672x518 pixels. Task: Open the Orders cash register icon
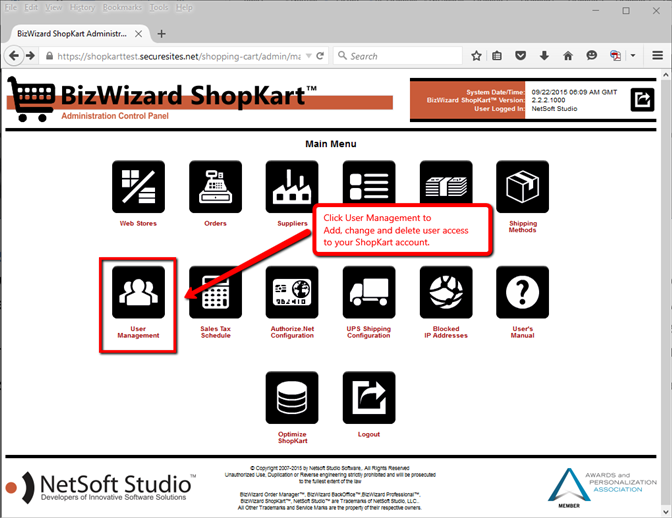coord(215,187)
